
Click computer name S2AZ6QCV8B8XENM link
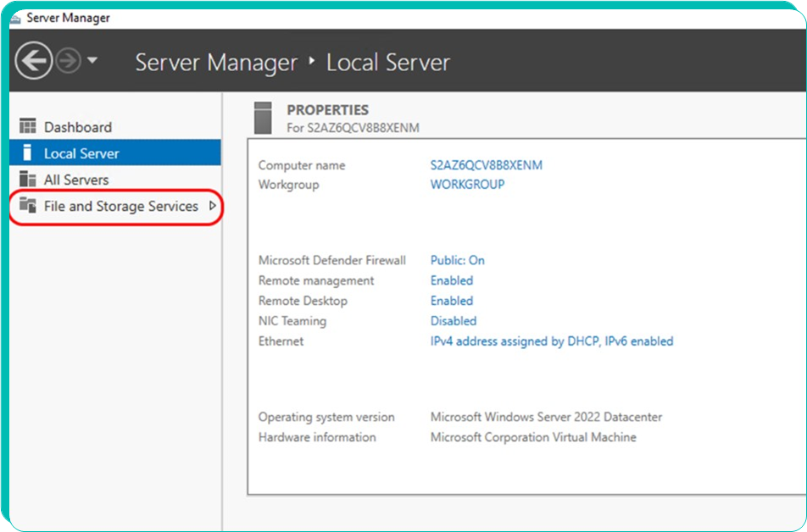[x=487, y=165]
